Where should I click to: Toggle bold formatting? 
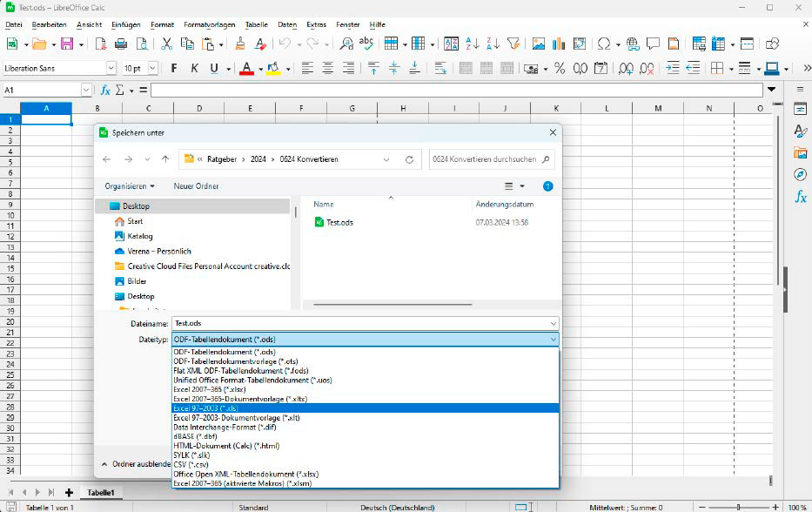click(174, 68)
